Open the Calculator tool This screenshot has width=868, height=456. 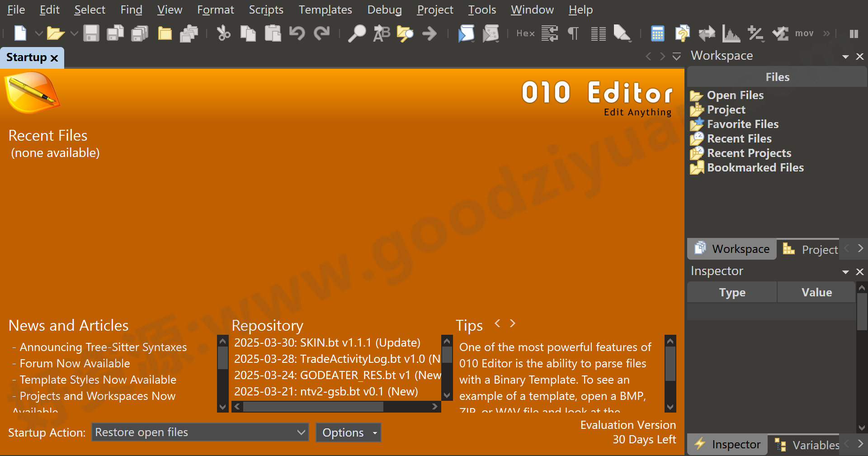(657, 33)
